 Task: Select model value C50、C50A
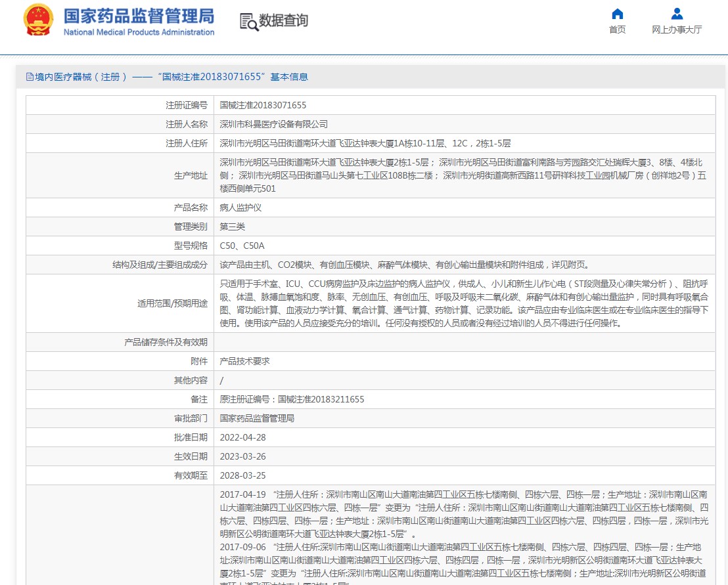point(242,246)
